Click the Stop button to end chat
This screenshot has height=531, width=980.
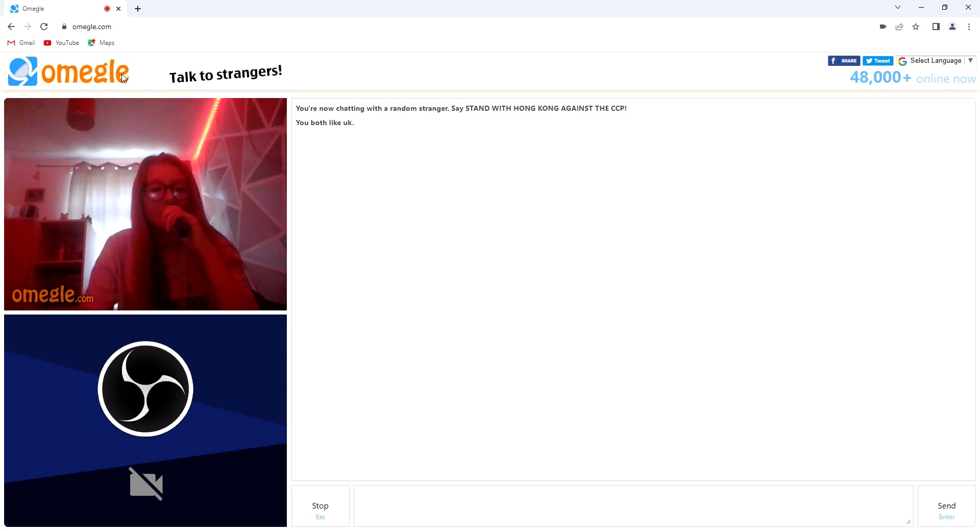pyautogui.click(x=320, y=505)
